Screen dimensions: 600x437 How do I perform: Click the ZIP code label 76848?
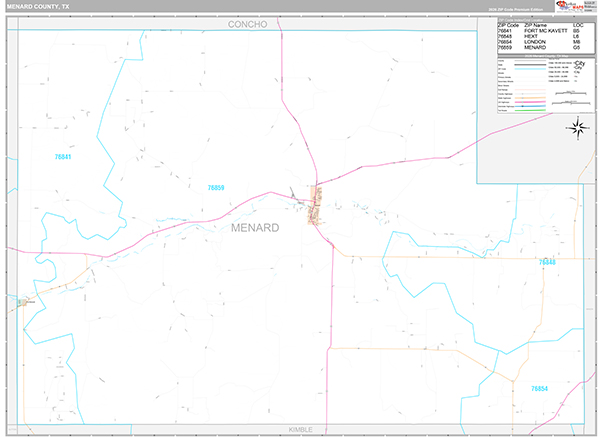pos(547,262)
